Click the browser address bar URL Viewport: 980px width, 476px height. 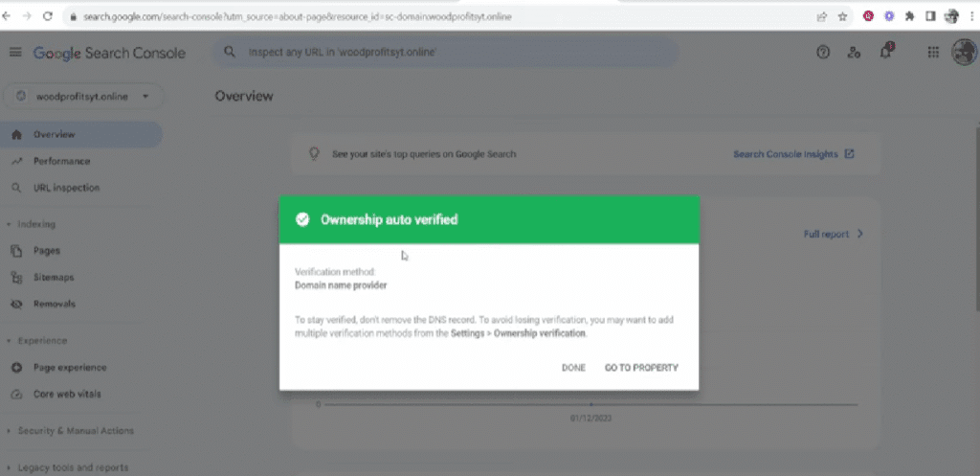(298, 17)
